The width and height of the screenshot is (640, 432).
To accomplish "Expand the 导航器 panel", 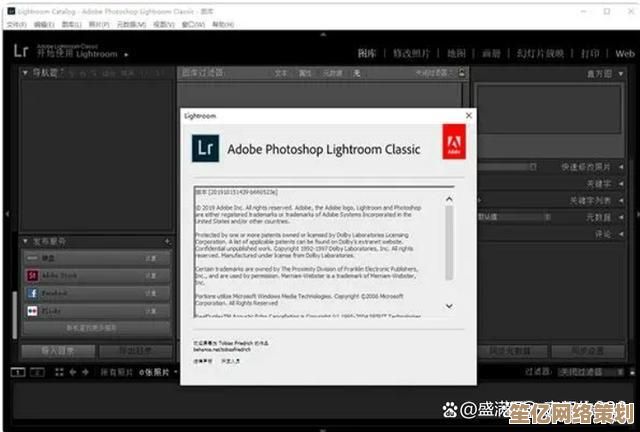I will 25,72.
